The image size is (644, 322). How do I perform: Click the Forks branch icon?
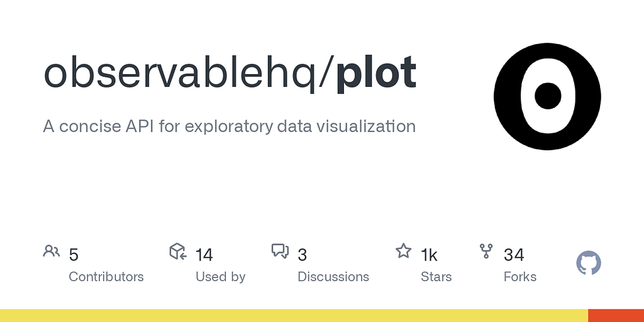(x=486, y=251)
